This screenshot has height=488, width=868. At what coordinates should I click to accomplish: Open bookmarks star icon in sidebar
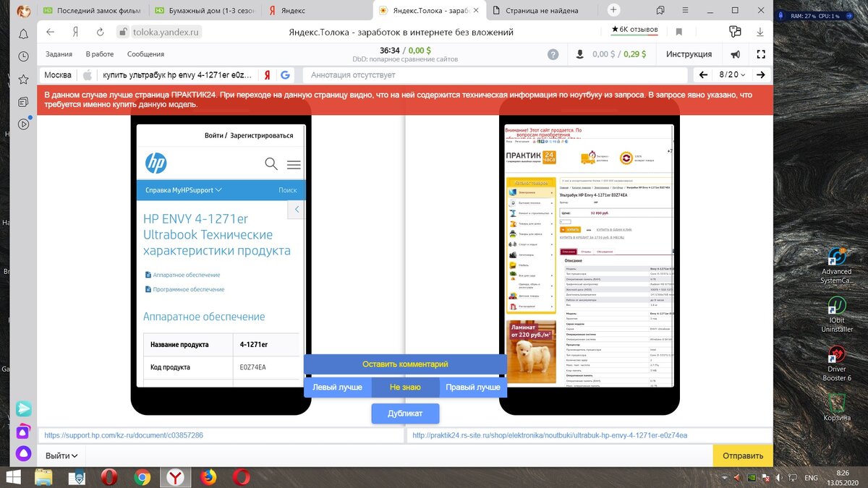point(23,79)
